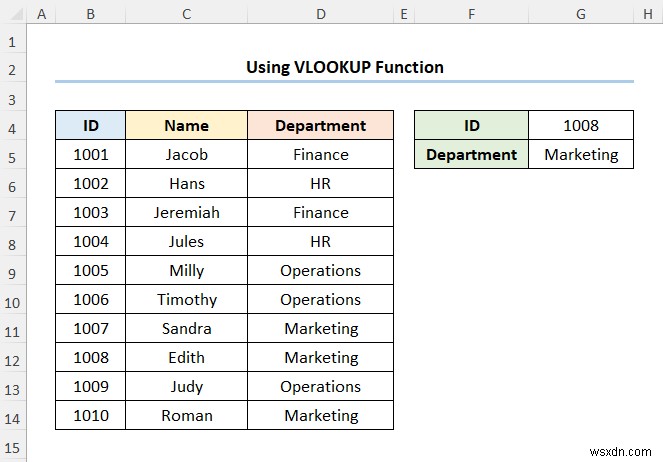Select Operations cell in Timothy's row

tap(321, 299)
